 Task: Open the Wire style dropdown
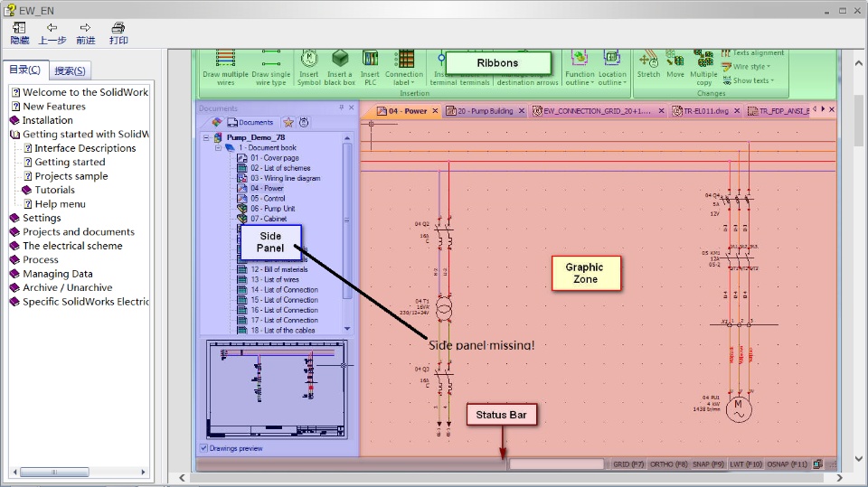[x=746, y=67]
